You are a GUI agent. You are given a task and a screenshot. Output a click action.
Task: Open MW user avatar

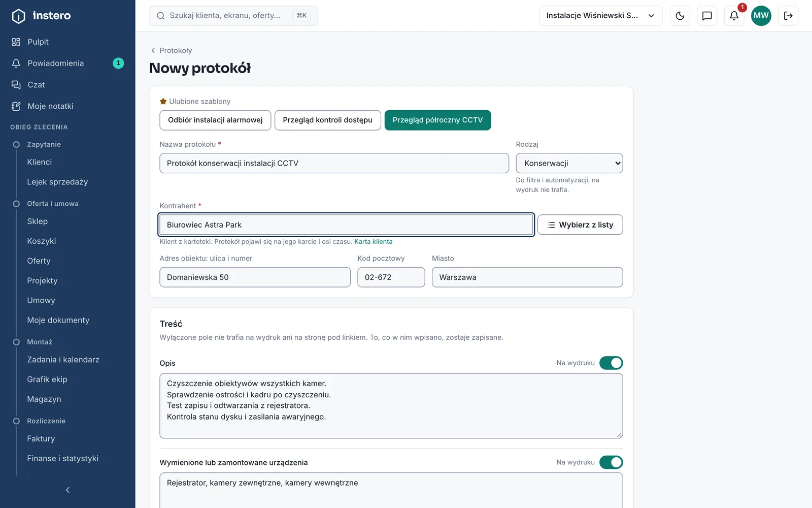point(761,16)
